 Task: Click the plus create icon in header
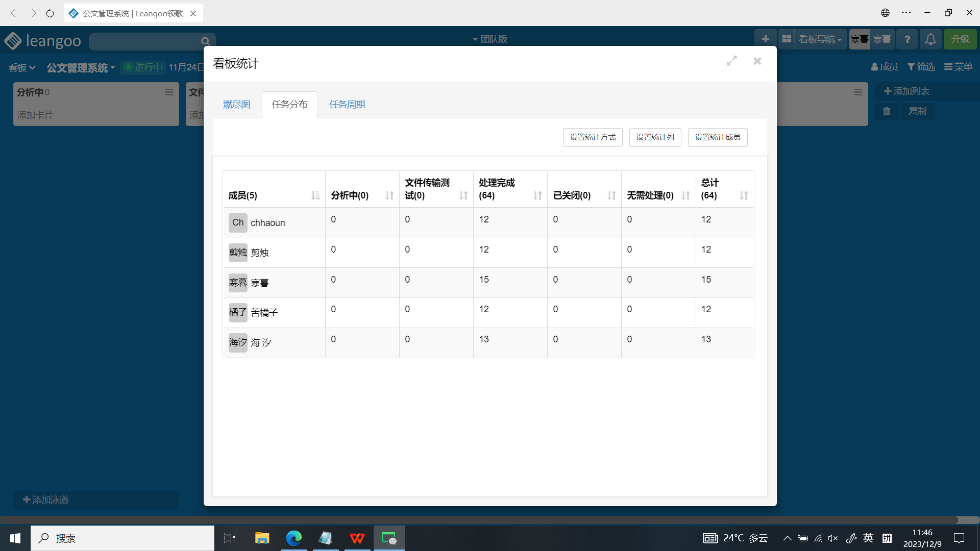[765, 39]
